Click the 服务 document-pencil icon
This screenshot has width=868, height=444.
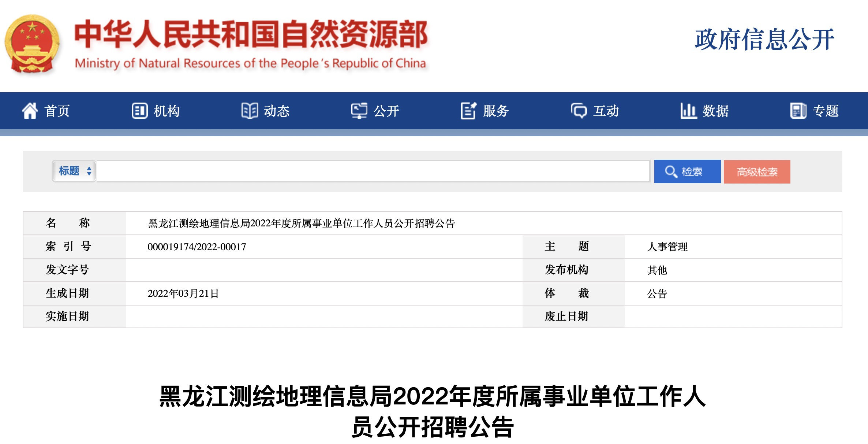[x=469, y=111]
